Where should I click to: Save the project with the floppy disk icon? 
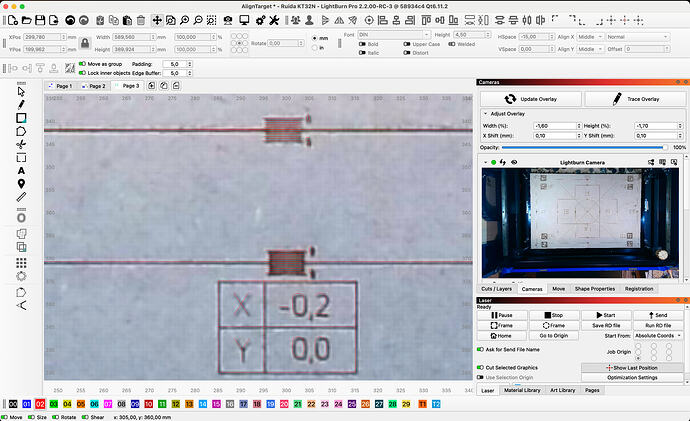coord(40,20)
